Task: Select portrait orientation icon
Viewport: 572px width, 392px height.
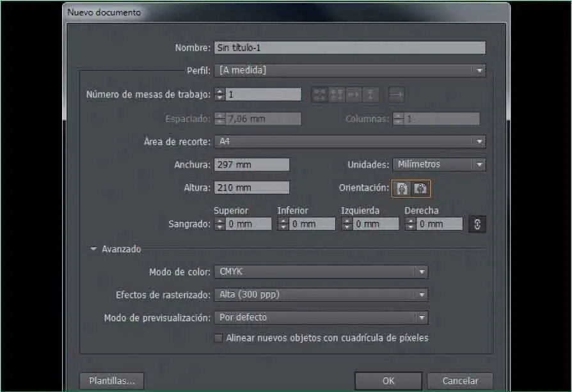Action: point(402,188)
